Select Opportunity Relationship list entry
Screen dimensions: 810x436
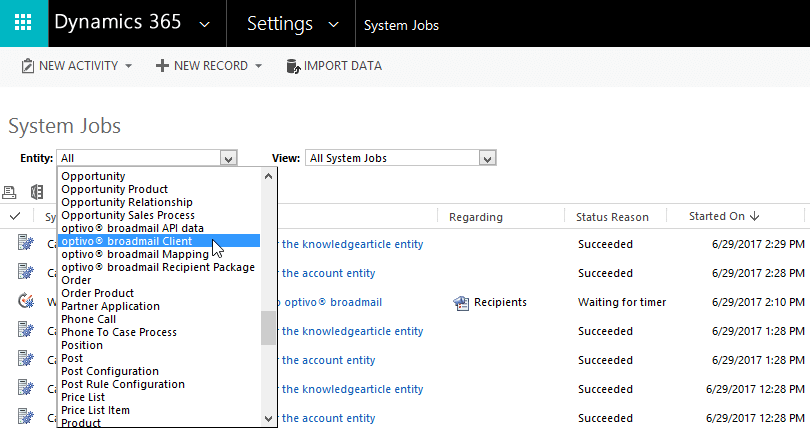pos(127,202)
